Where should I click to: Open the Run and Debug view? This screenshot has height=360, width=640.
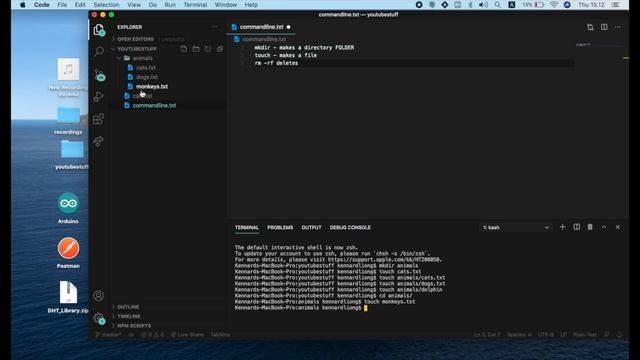(x=99, y=97)
